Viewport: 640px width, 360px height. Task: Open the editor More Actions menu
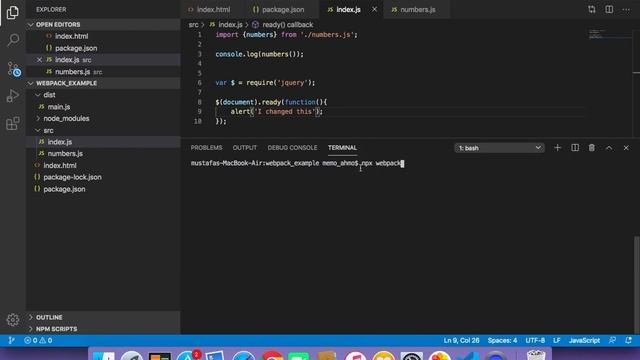point(626,9)
